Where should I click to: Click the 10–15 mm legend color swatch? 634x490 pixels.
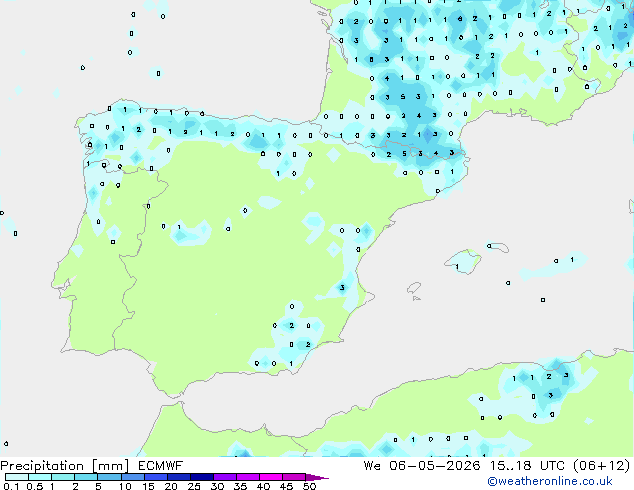coord(133,477)
